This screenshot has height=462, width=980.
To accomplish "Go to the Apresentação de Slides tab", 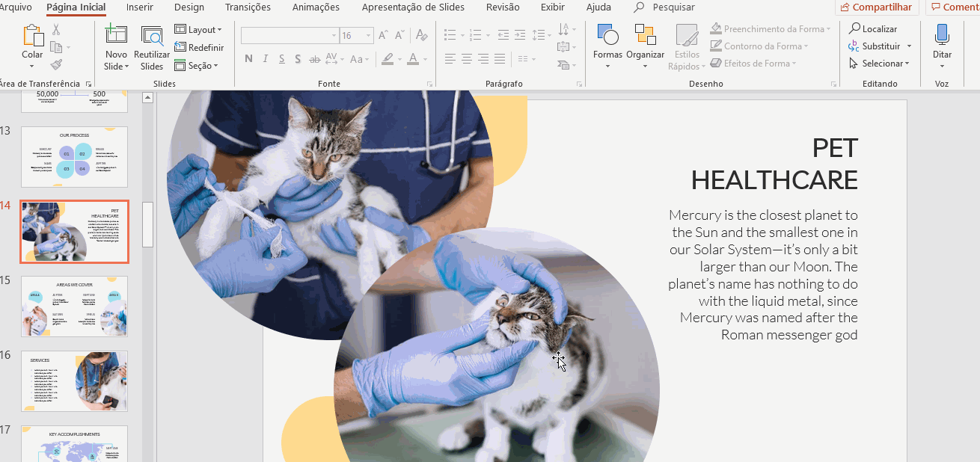I will (413, 7).
